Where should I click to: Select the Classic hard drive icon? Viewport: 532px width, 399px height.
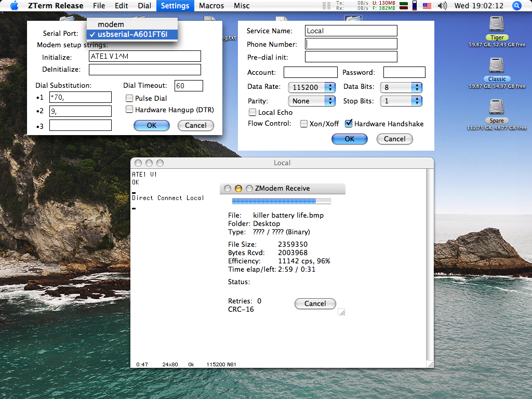click(497, 65)
